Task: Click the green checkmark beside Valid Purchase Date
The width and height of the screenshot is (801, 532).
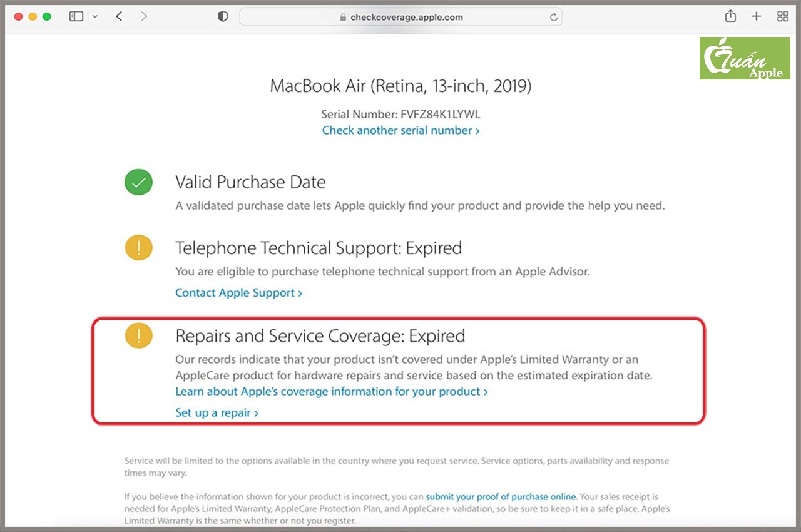Action: (x=138, y=182)
